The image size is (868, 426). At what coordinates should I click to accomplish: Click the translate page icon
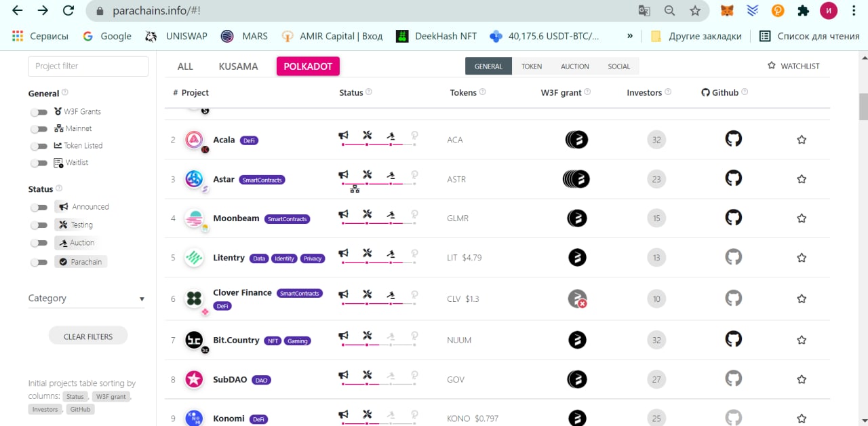pyautogui.click(x=644, y=11)
